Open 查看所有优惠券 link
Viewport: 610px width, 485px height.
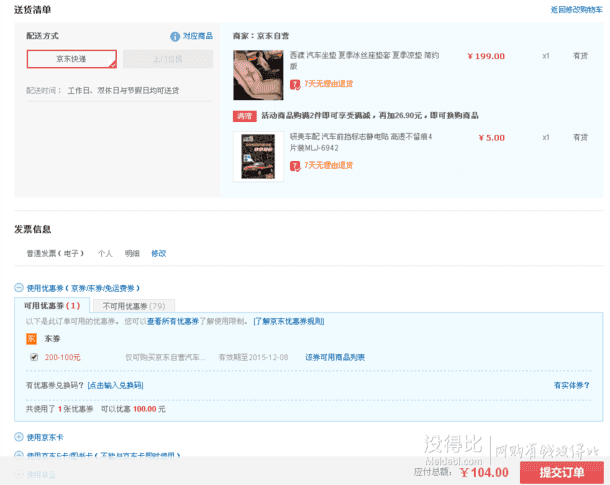click(x=173, y=322)
